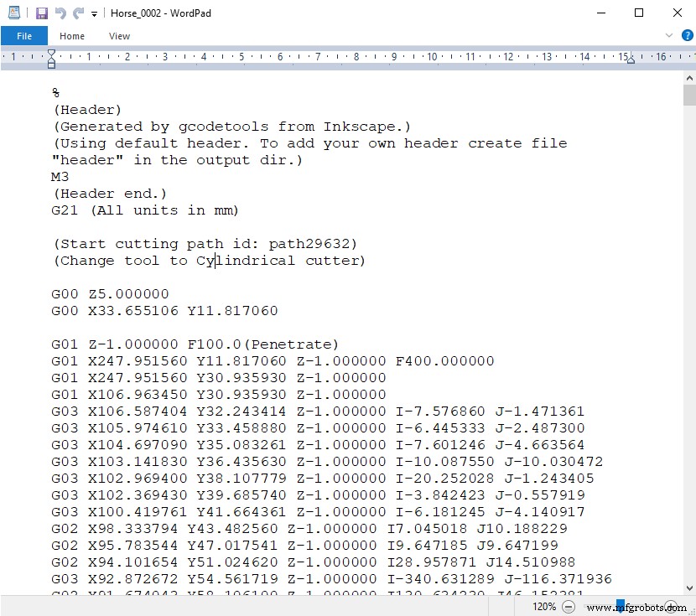Switch to the View tab

(119, 36)
